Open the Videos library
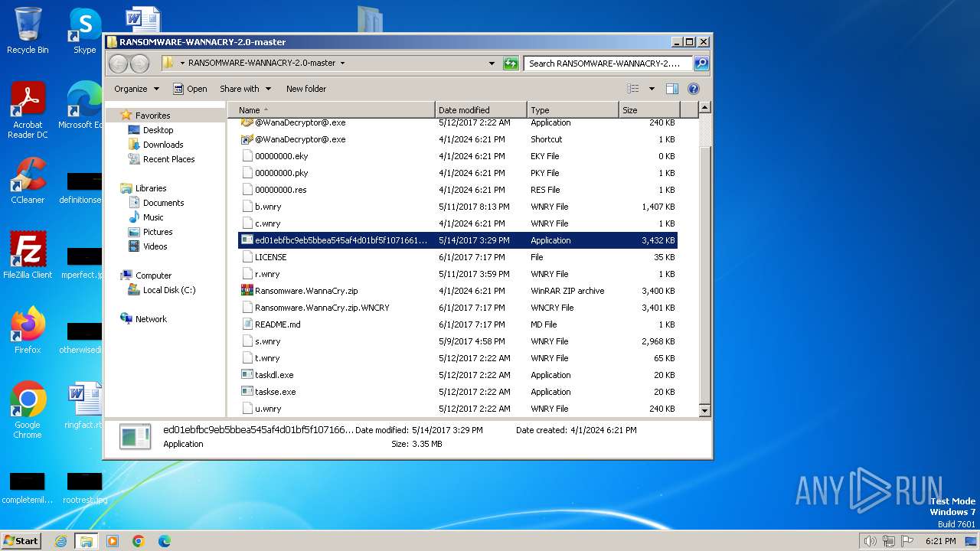This screenshot has height=551, width=980. click(x=155, y=246)
